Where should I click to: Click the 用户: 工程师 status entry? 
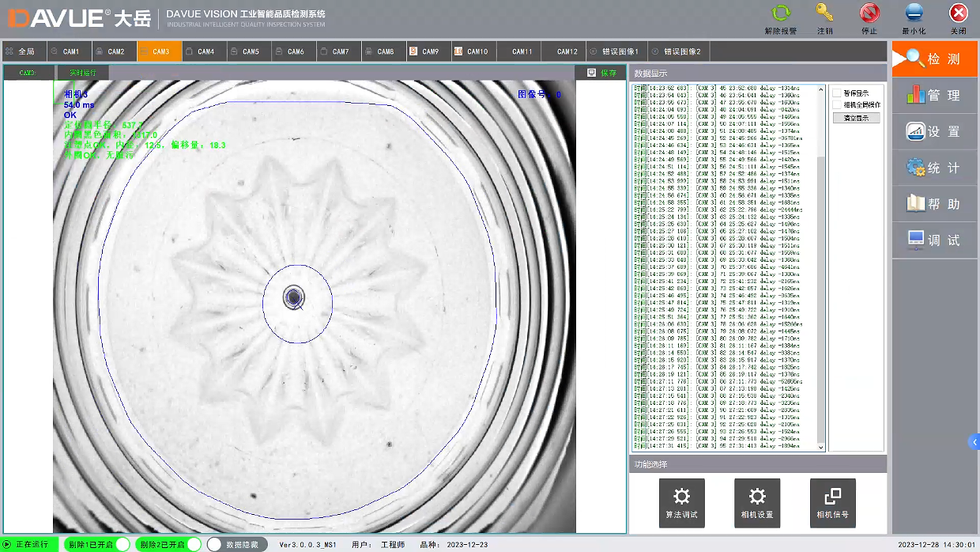(x=379, y=545)
